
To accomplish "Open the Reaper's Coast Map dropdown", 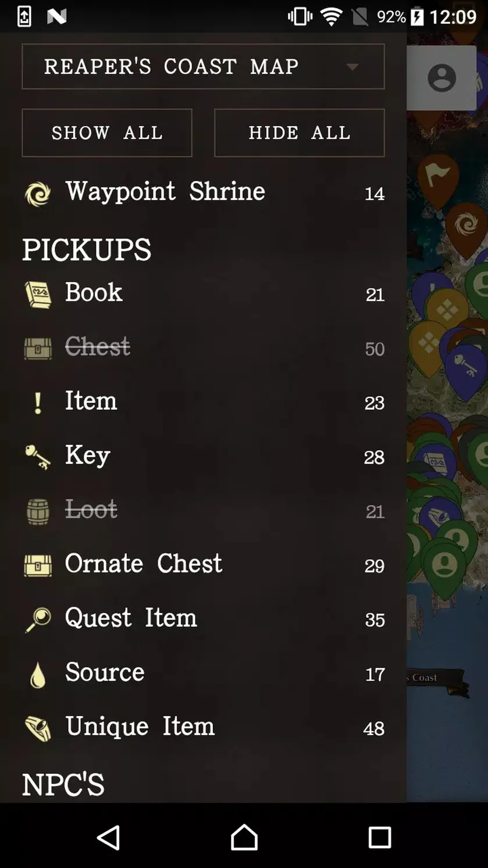I will pos(203,66).
